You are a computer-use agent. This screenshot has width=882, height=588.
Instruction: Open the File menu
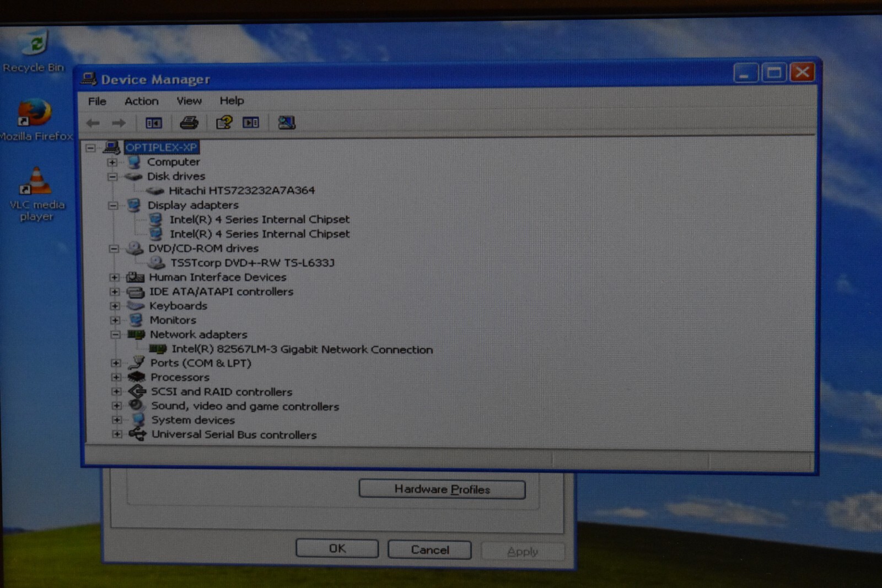(97, 101)
